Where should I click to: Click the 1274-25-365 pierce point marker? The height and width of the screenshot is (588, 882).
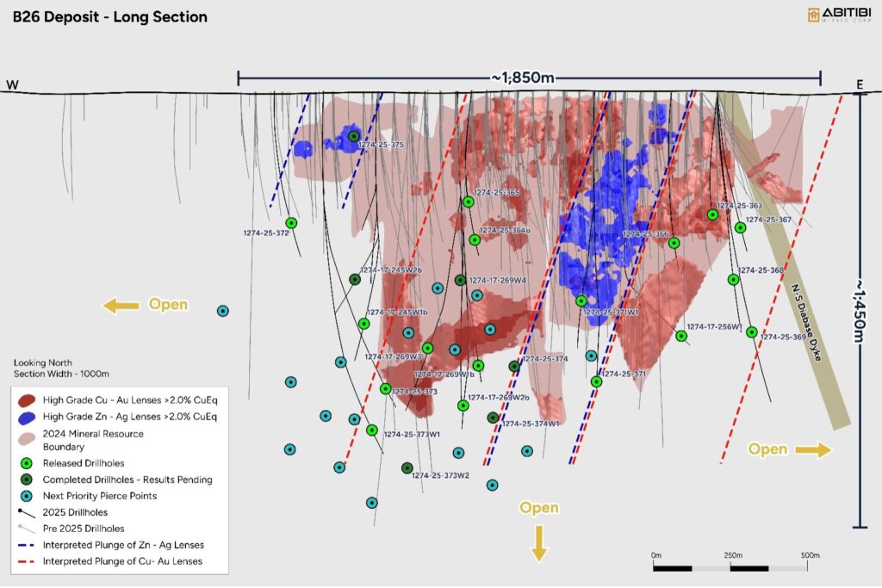point(469,202)
